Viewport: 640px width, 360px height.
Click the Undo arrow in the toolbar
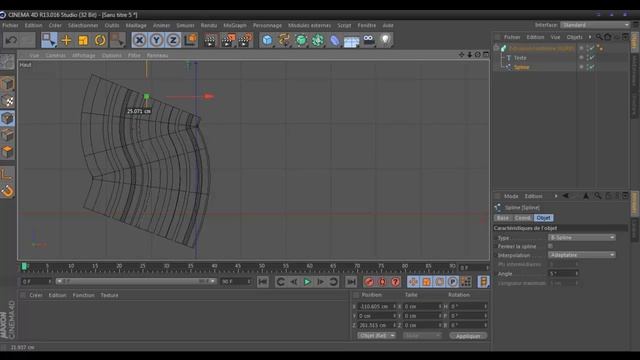[x=11, y=40]
